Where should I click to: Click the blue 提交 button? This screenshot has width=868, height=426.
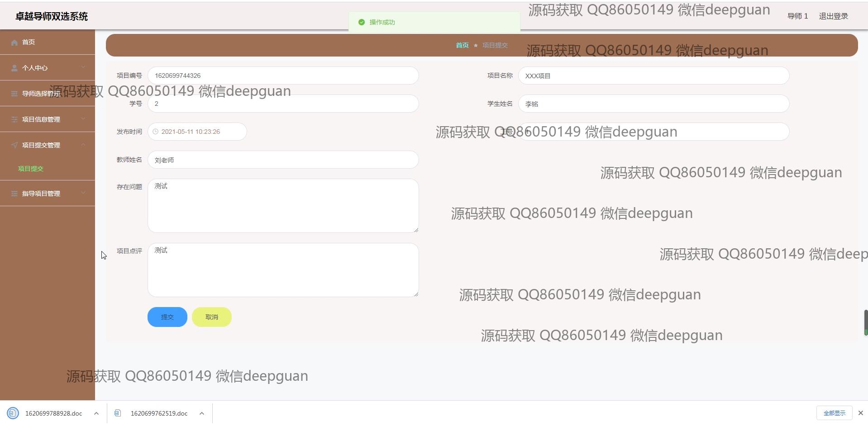[167, 317]
